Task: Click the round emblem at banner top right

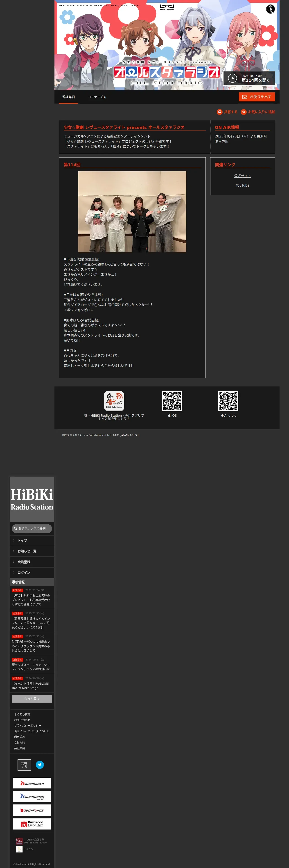Action: (x=270, y=9)
